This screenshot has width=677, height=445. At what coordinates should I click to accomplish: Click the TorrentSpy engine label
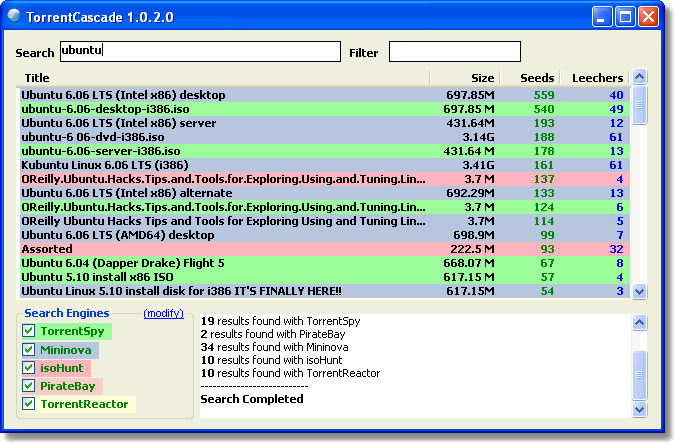coord(73,331)
